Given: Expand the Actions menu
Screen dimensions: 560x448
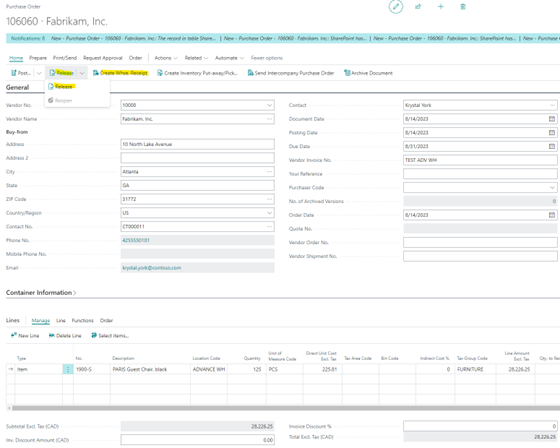Looking at the screenshot, I should tap(166, 58).
